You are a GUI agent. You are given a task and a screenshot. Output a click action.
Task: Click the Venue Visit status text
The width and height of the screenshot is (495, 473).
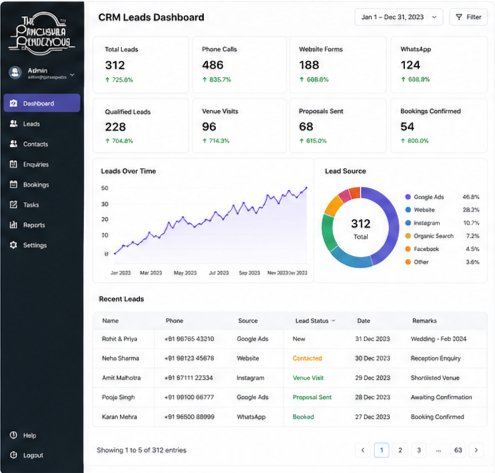tap(308, 378)
